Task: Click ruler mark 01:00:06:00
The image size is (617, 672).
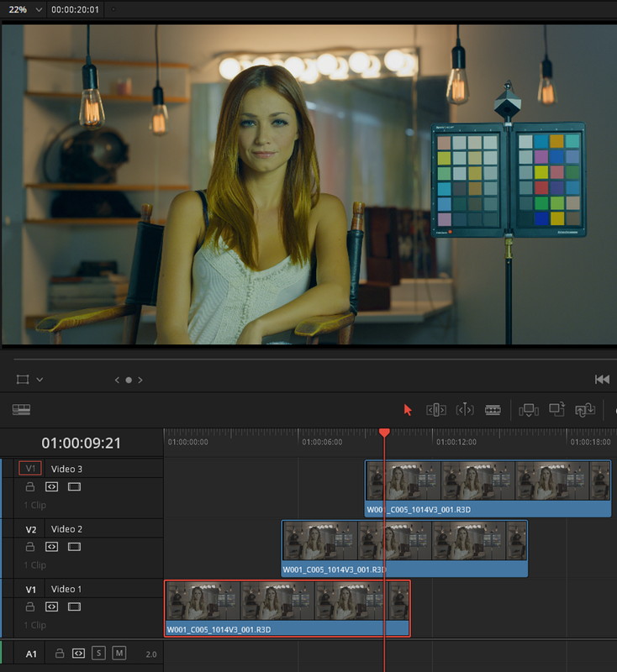Action: pyautogui.click(x=322, y=442)
